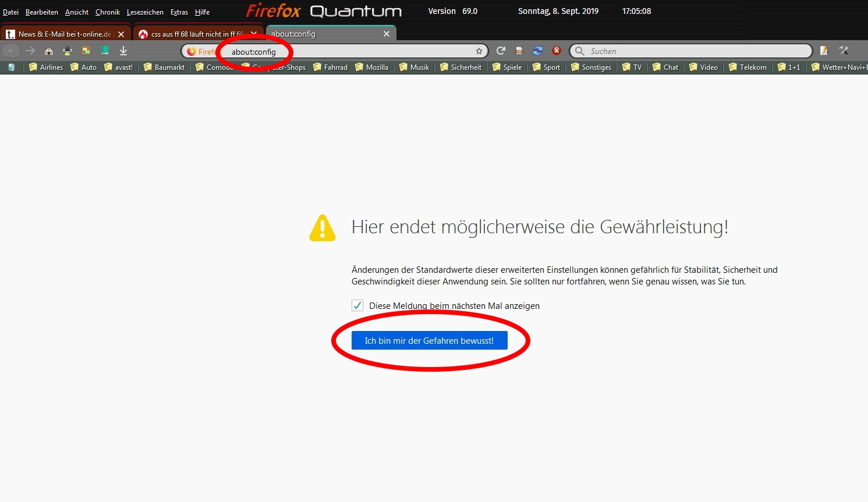Switch to the 'css aus ff 68' tab
868x502 pixels.
(198, 34)
